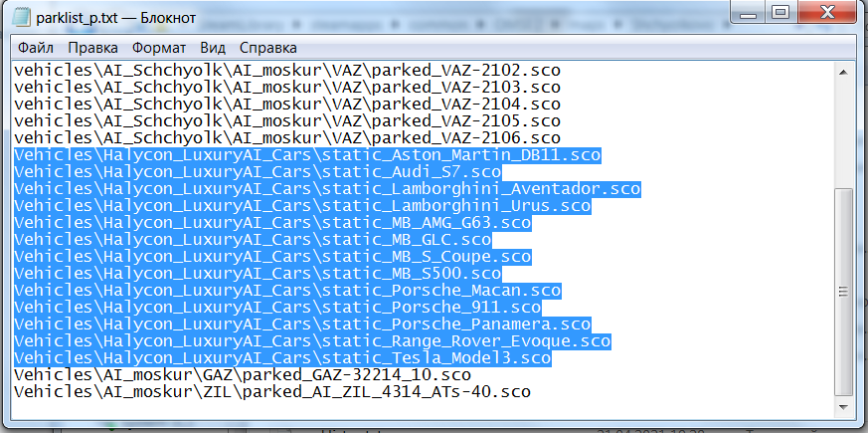Maximize the Notepad window
868x433 pixels.
pos(781,12)
